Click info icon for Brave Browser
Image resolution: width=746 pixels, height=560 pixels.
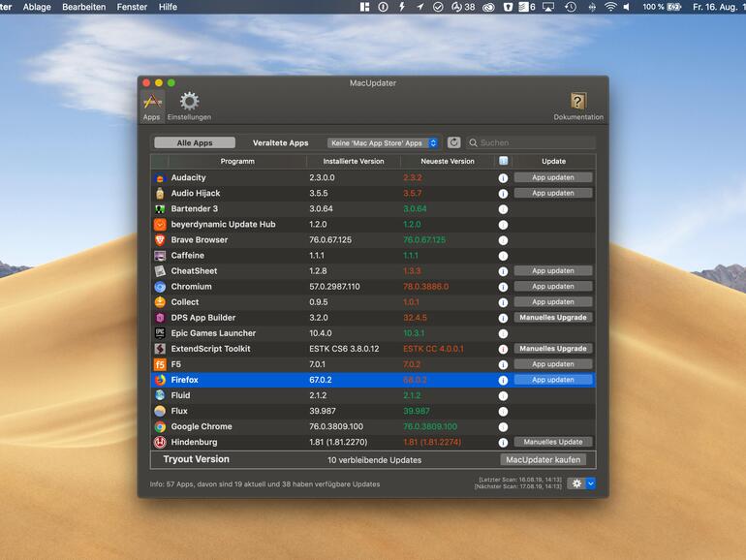coord(503,240)
